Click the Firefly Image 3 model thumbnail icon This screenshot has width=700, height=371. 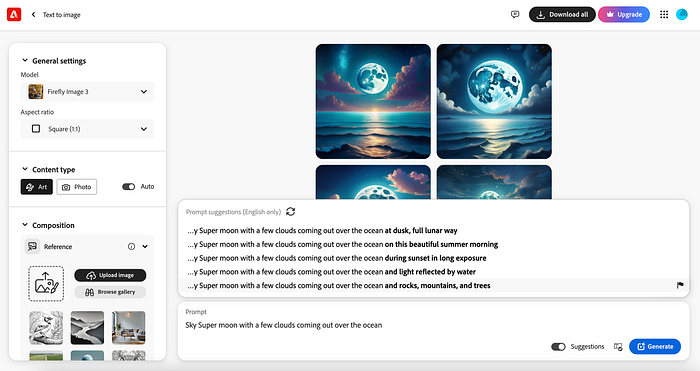click(36, 92)
